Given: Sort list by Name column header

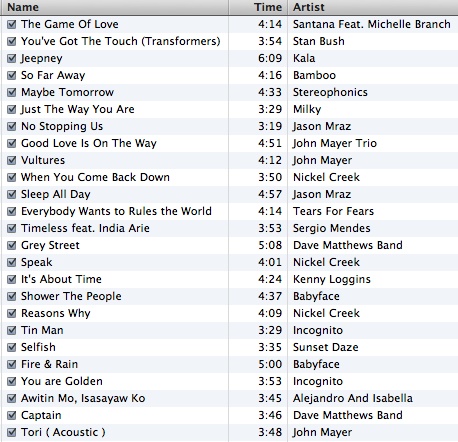Looking at the screenshot, I should point(115,7).
